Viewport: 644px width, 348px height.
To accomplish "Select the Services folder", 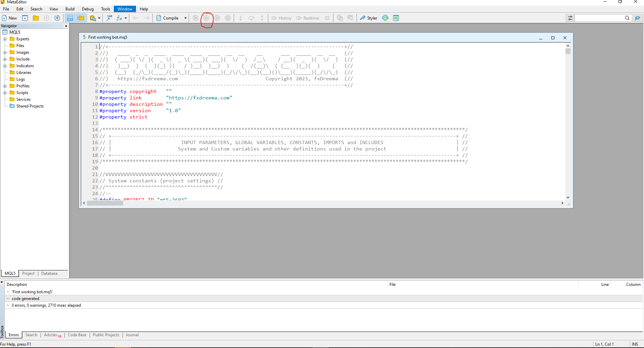I will click(x=23, y=99).
